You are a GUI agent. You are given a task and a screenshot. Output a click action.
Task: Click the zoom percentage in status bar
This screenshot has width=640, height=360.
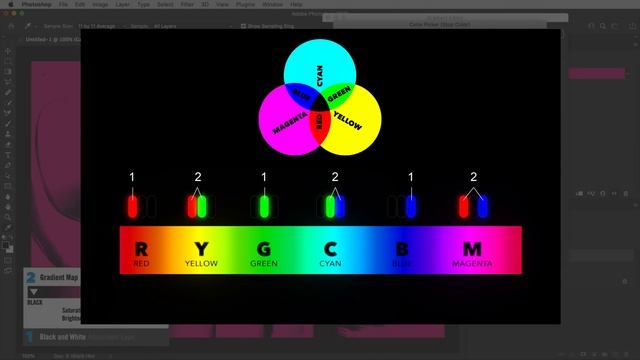(29, 356)
